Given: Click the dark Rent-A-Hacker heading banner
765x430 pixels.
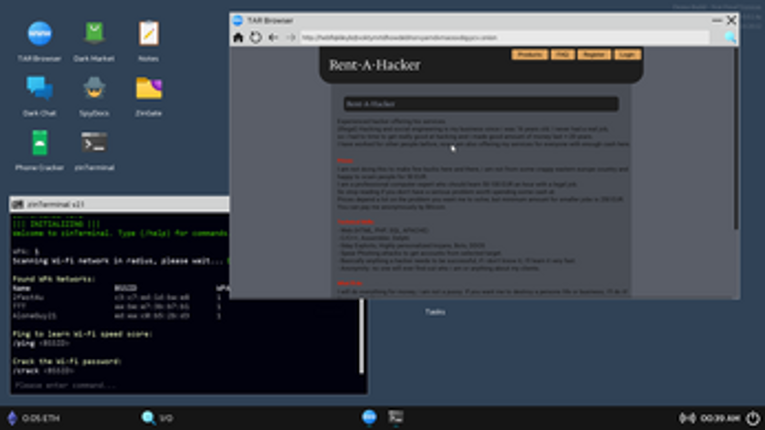Looking at the screenshot, I should [481, 104].
